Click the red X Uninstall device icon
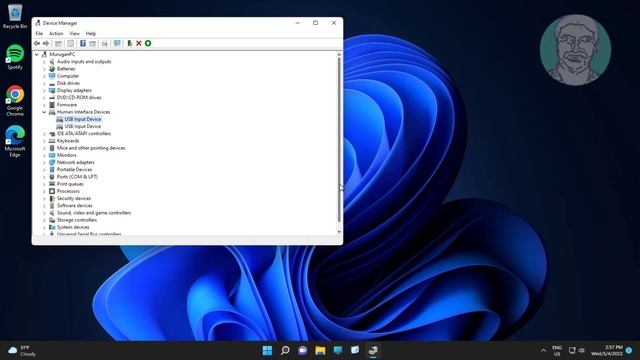The width and height of the screenshot is (640, 360). [139, 43]
